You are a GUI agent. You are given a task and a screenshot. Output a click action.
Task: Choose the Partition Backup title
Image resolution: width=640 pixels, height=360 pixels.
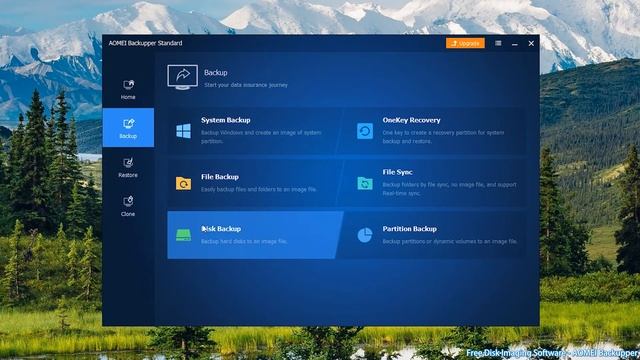[409, 229]
